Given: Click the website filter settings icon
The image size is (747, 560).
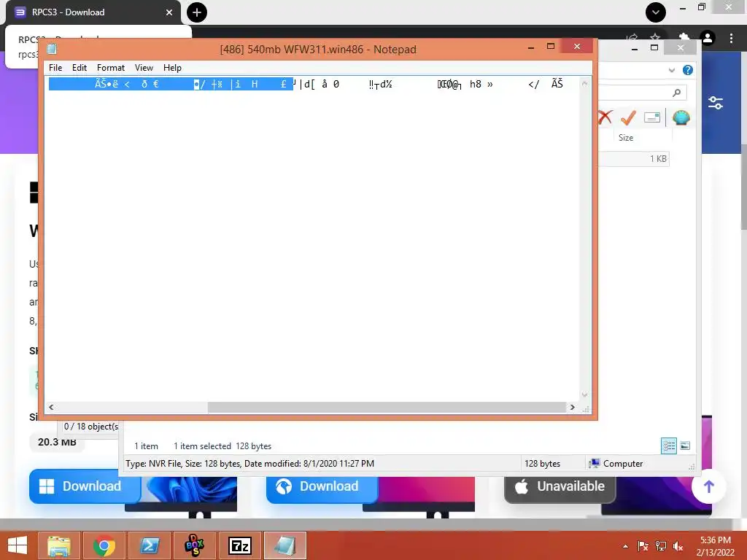Looking at the screenshot, I should pos(716,103).
